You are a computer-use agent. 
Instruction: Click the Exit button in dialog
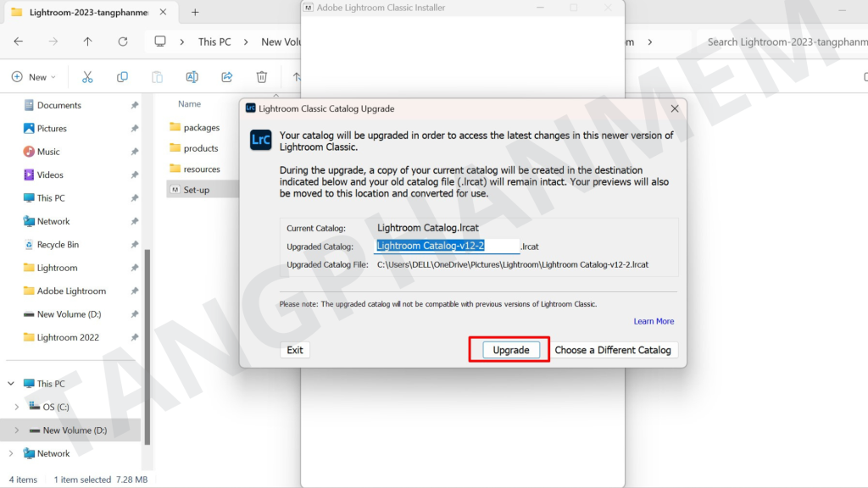pos(295,350)
